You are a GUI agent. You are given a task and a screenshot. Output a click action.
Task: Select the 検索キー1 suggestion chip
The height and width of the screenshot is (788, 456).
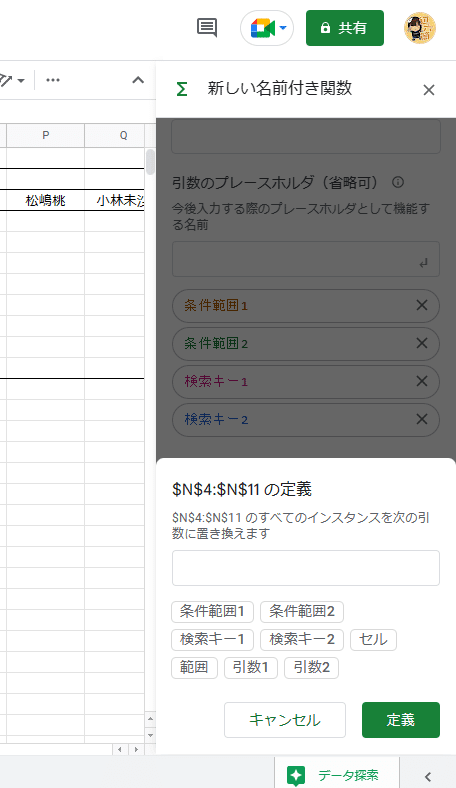pos(212,640)
